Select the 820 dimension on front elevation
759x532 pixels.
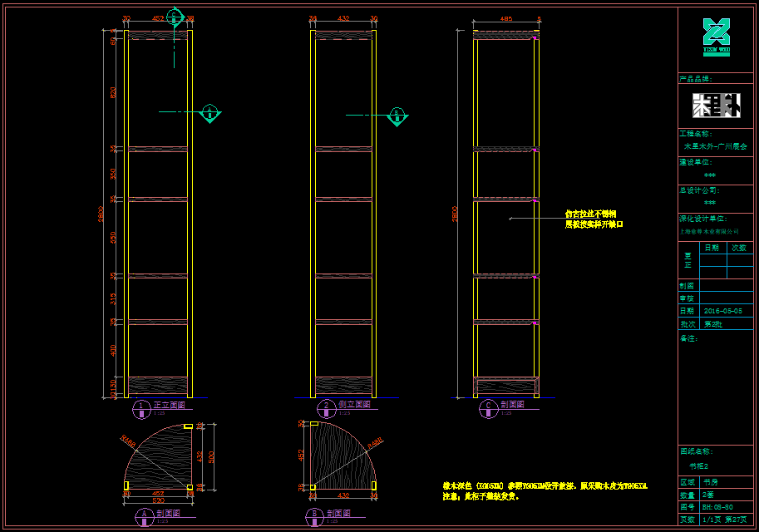tap(113, 92)
